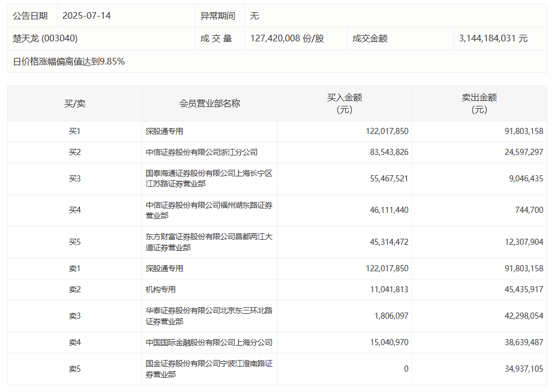Click the 无 abnormal period value
Viewport: 556px width, 392px height.
point(255,16)
